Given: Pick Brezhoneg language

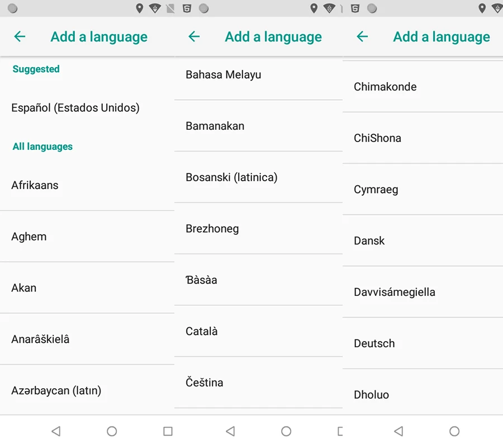Looking at the screenshot, I should pyautogui.click(x=259, y=229).
